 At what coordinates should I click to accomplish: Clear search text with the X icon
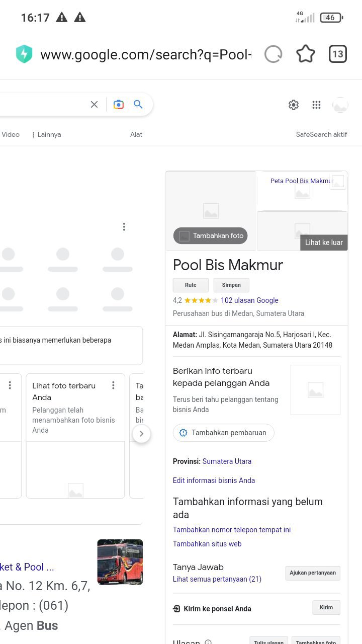[x=94, y=104]
